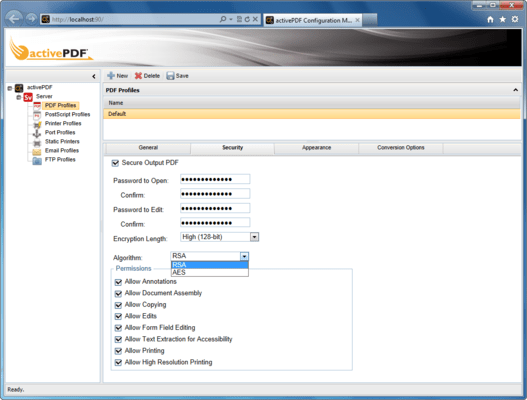Image resolution: width=527 pixels, height=400 pixels.
Task: Open Email Profiles in tree
Action: click(62, 150)
